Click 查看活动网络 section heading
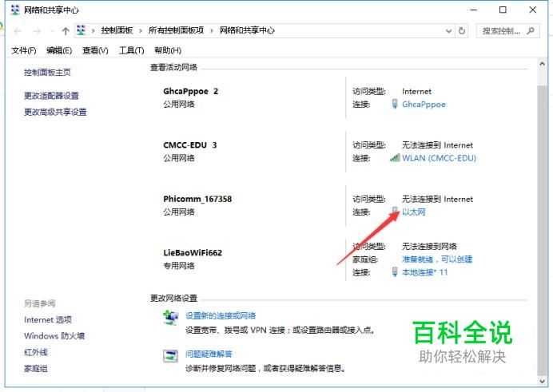Image resolution: width=553 pixels, height=392 pixels. 173,67
